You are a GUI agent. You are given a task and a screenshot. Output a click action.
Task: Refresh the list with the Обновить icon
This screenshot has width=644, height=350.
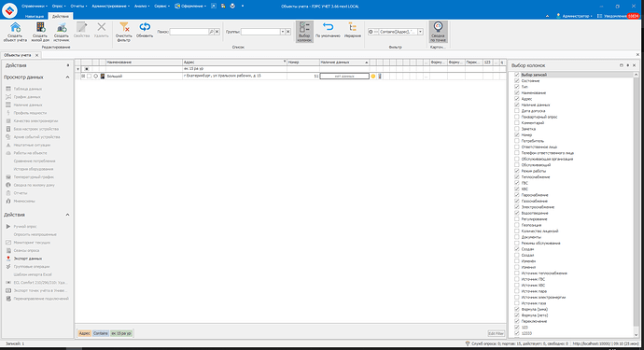[145, 27]
